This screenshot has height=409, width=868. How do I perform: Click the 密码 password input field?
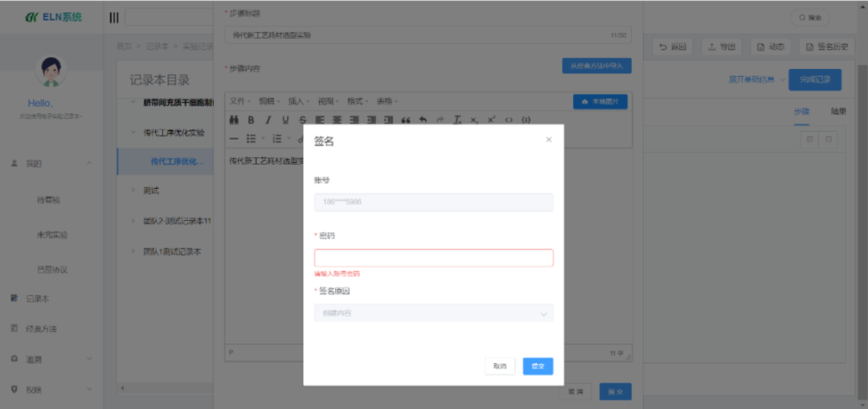pos(433,258)
